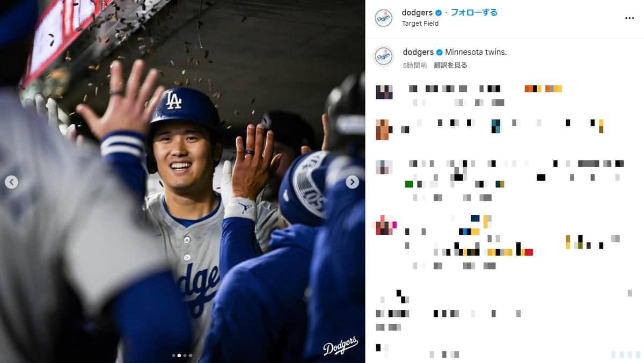Click the Dodgers avatar in post header

pos(384,18)
